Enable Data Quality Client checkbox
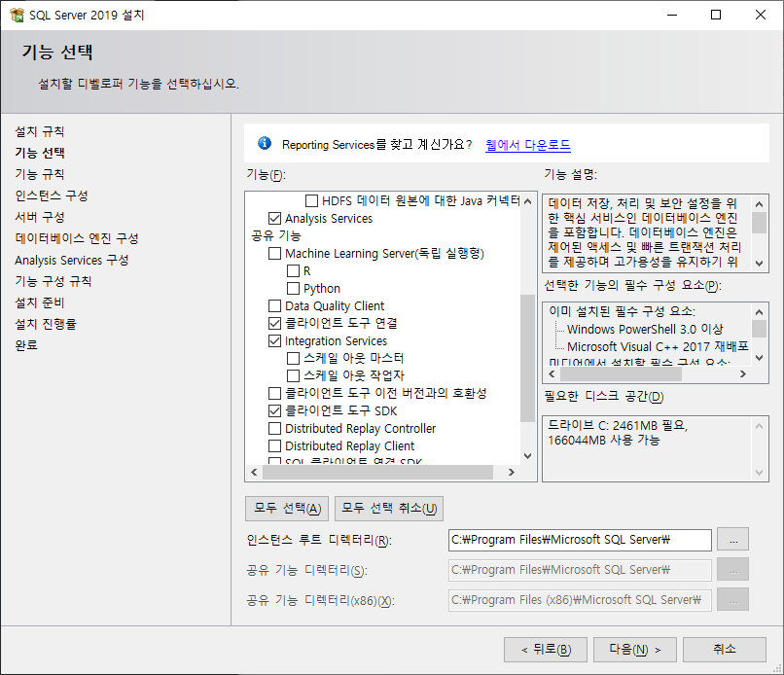784x675 pixels. click(274, 305)
